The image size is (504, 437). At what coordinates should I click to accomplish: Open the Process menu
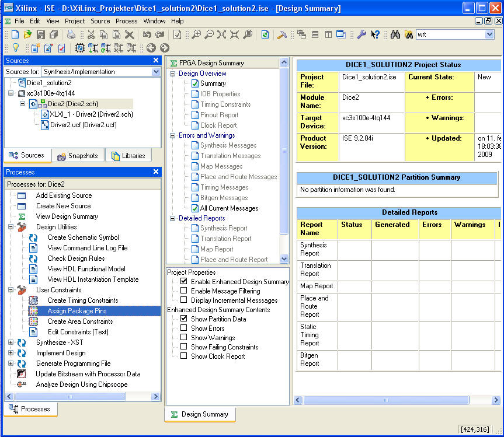tap(126, 21)
